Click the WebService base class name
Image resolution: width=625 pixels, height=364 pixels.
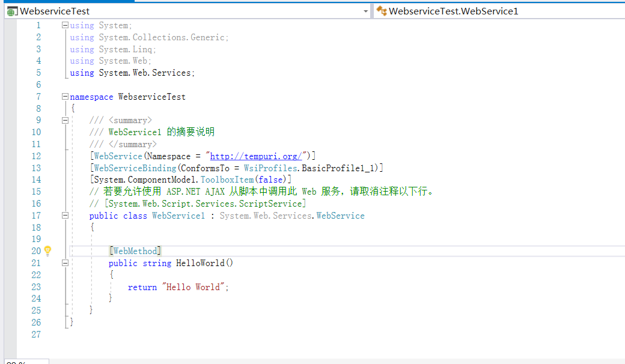(340, 216)
